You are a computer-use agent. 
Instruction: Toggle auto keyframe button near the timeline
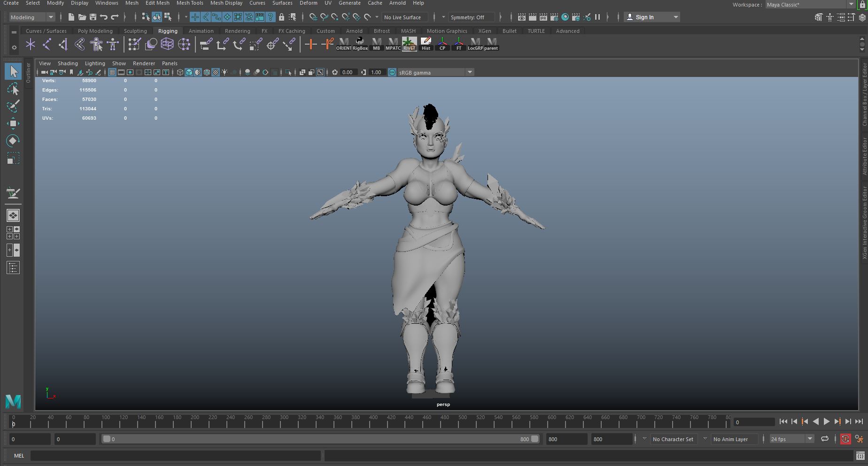845,439
